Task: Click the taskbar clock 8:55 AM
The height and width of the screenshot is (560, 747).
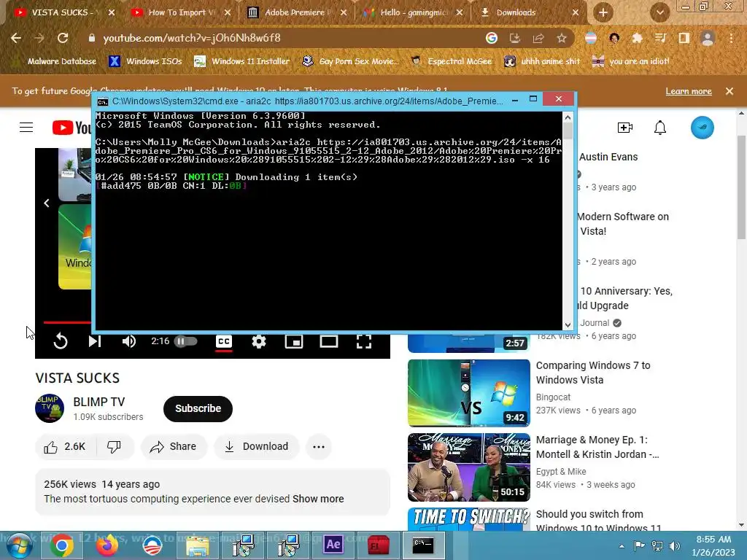Action: pos(713,545)
